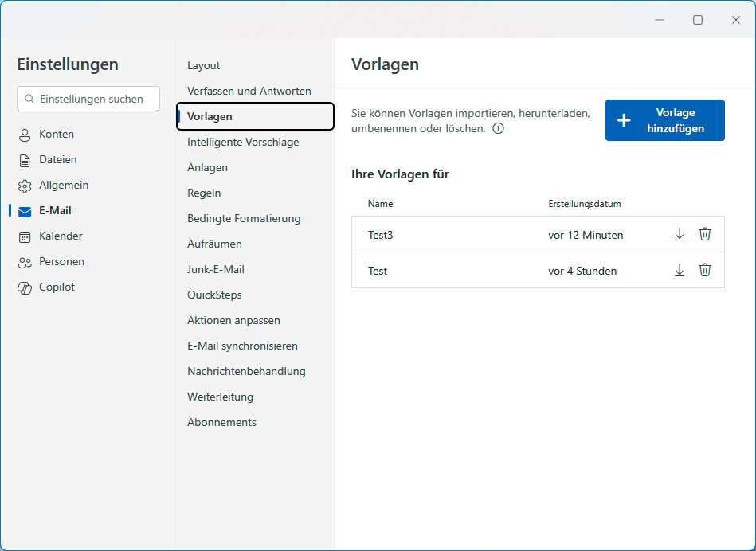
Task: Minimize the settings window
Action: (x=660, y=20)
